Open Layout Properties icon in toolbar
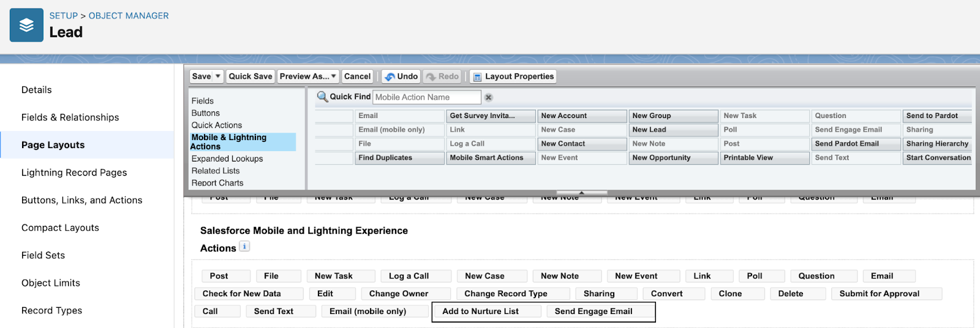The width and height of the screenshot is (980, 328). [x=477, y=76]
